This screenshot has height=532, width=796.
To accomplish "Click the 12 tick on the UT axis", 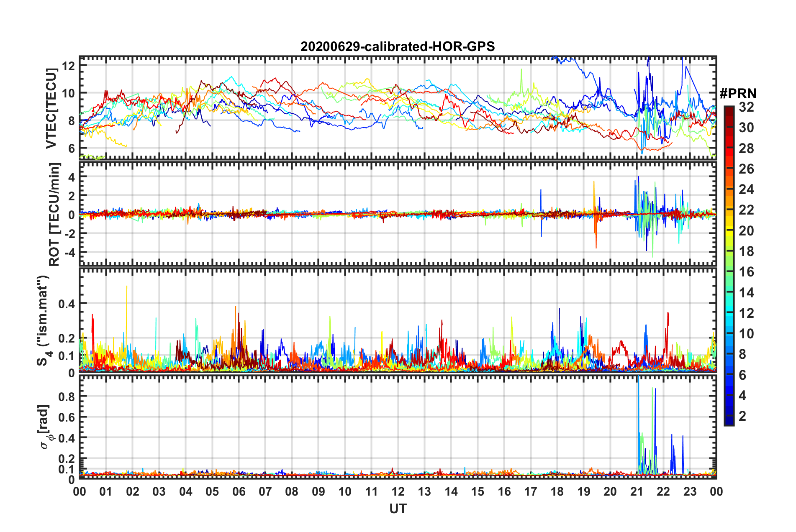I will [x=398, y=491].
